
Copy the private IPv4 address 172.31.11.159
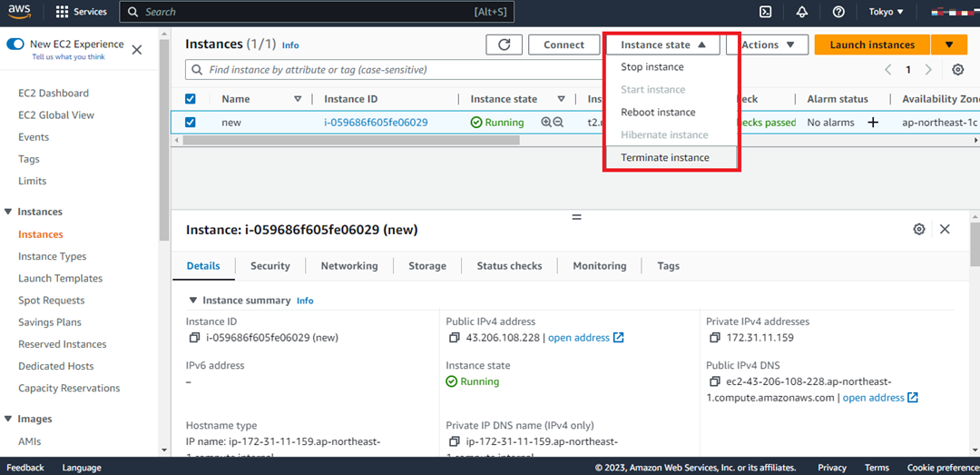click(714, 338)
